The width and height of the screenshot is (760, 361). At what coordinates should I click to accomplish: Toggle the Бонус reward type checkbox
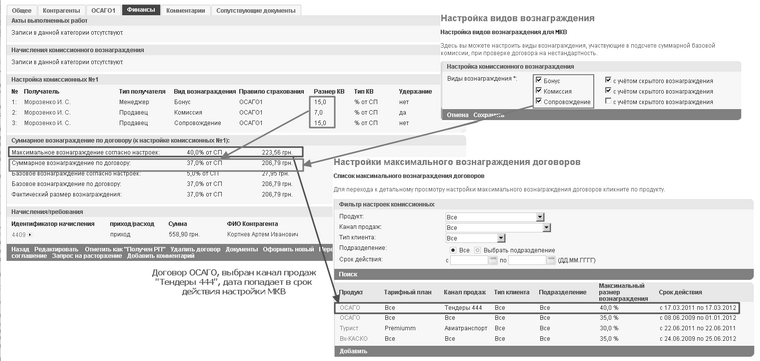pyautogui.click(x=539, y=80)
